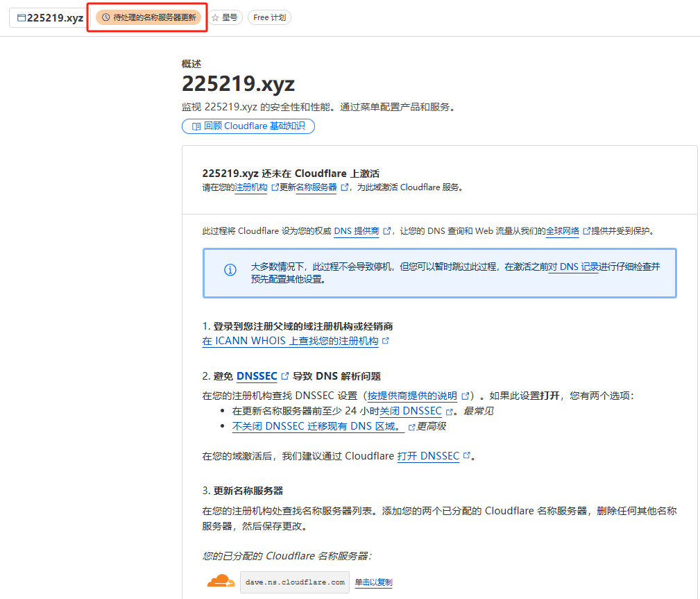
Task: Click the Free 计划 plan badge
Action: (269, 17)
